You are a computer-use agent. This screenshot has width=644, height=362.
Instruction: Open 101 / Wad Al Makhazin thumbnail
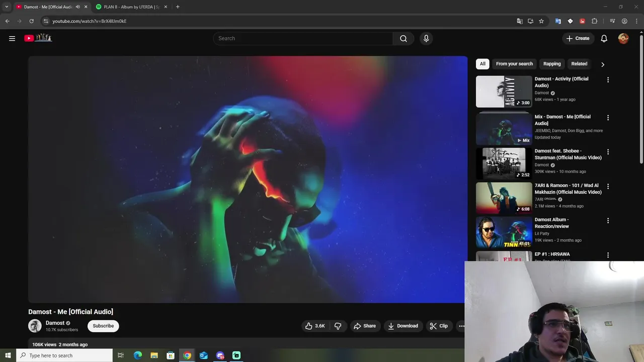click(x=504, y=198)
